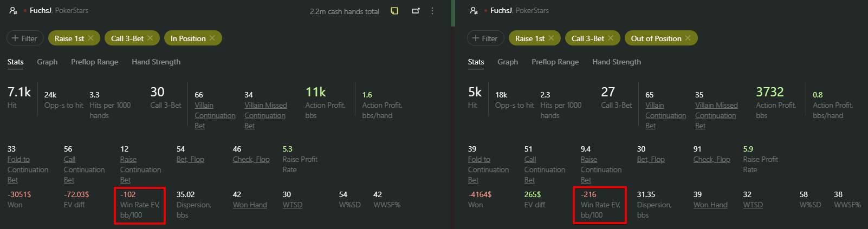
Task: Open the three-dot more options menu
Action: coord(432,11)
